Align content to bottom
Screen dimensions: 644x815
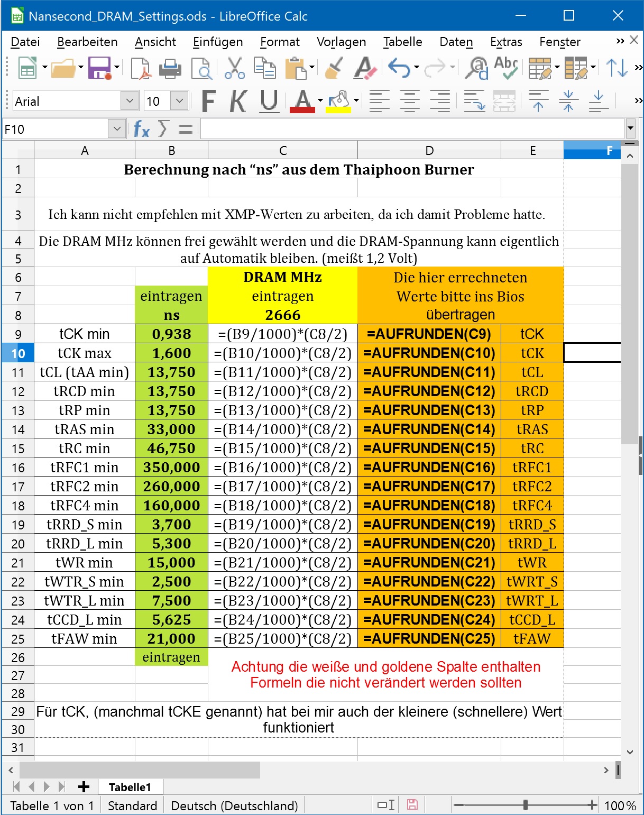[599, 100]
